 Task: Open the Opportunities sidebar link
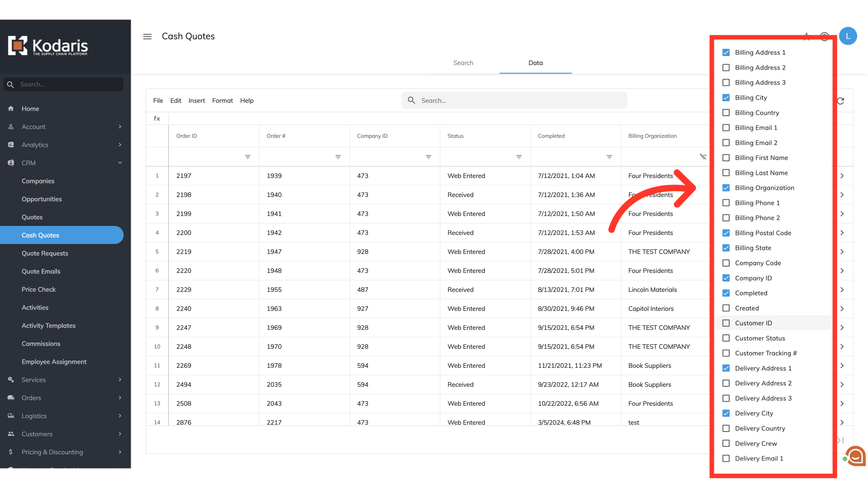[x=42, y=199]
